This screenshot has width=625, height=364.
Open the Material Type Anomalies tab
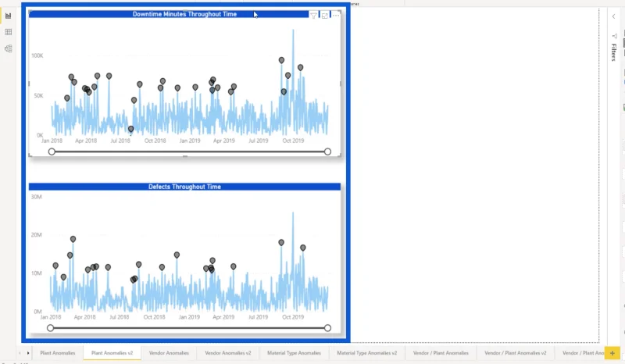tap(295, 353)
